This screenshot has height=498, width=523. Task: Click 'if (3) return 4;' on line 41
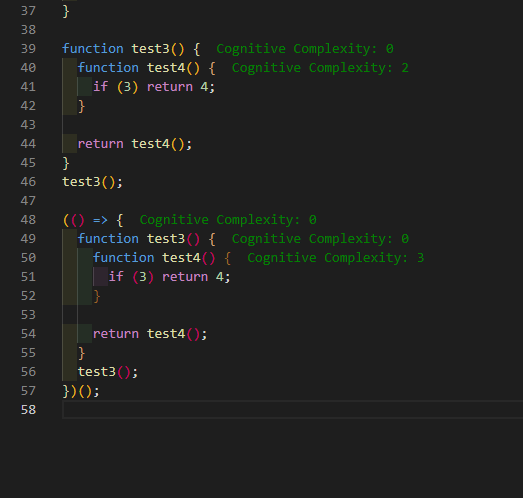154,87
